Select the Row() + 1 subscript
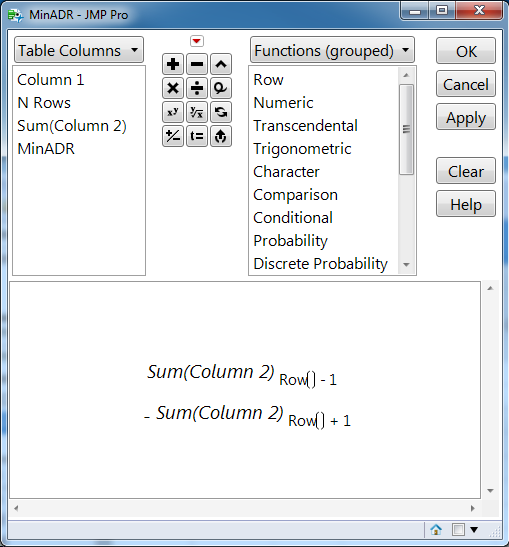The height and width of the screenshot is (547, 509). [319, 421]
